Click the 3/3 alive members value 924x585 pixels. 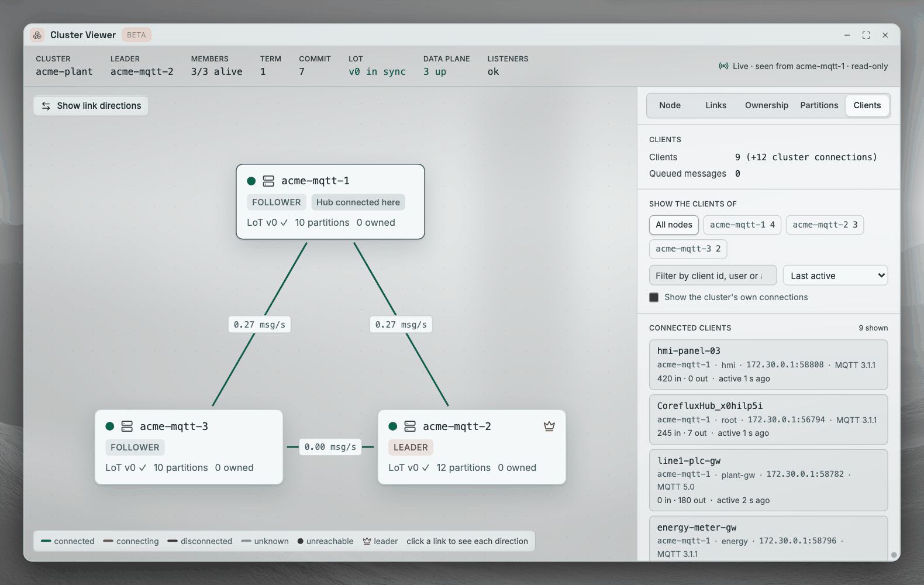216,71
